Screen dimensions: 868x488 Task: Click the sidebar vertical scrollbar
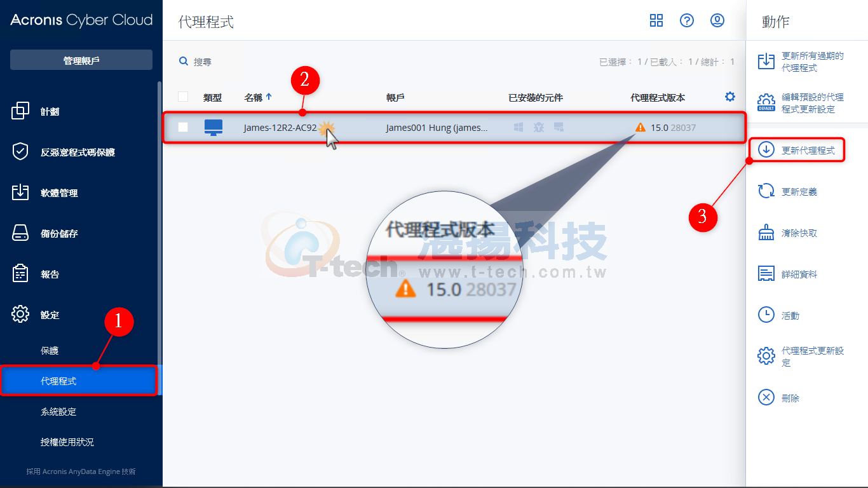(x=159, y=238)
